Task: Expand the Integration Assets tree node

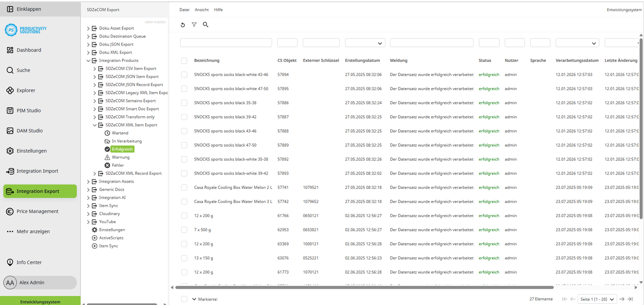Action: pyautogui.click(x=88, y=181)
